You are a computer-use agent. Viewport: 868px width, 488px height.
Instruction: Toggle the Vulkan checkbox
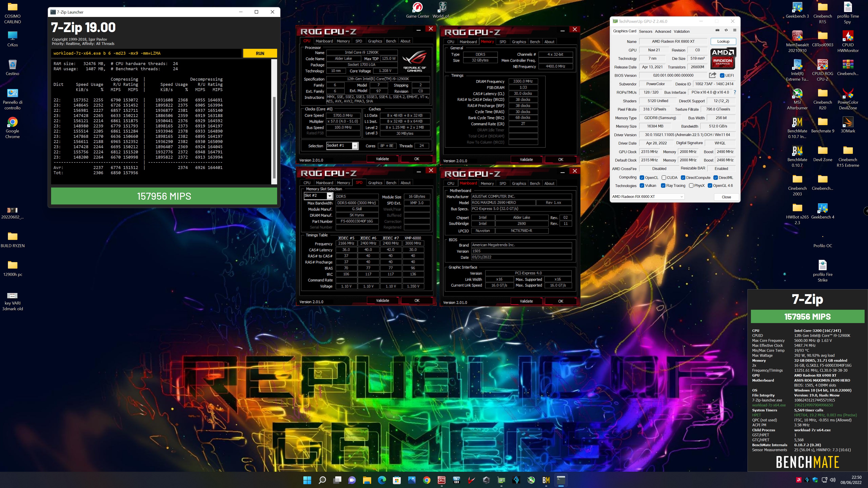642,185
